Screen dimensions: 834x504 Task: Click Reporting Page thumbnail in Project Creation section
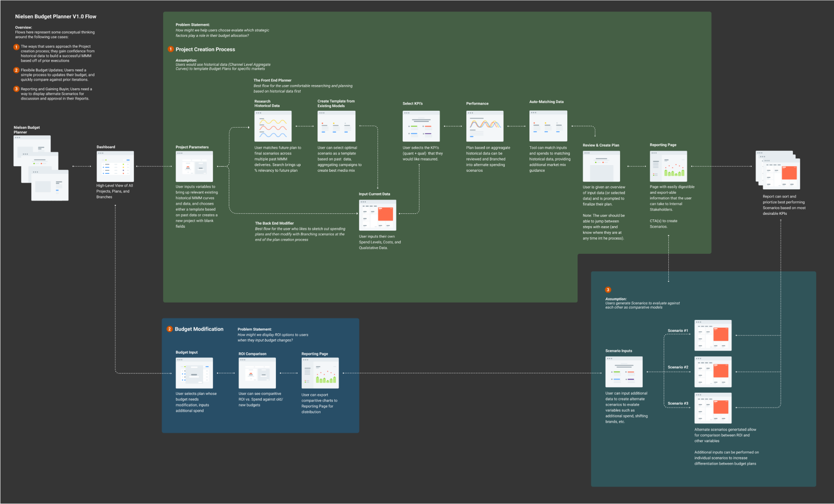[x=669, y=166]
